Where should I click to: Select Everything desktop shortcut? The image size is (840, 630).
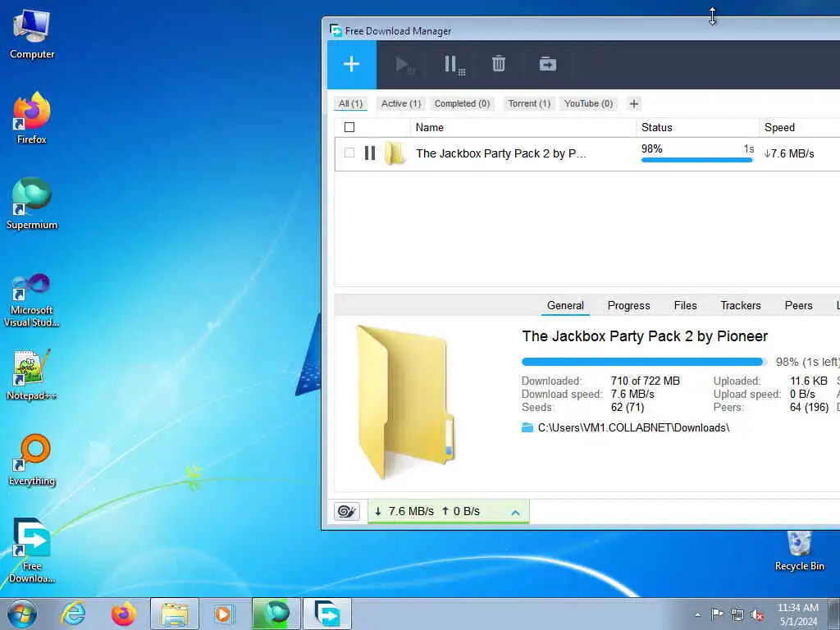(32, 459)
